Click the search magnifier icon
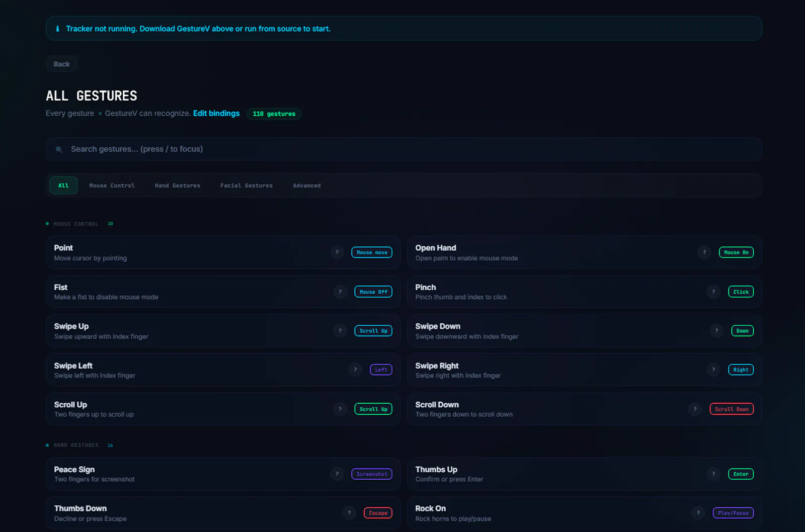This screenshot has width=805, height=532. click(59, 149)
